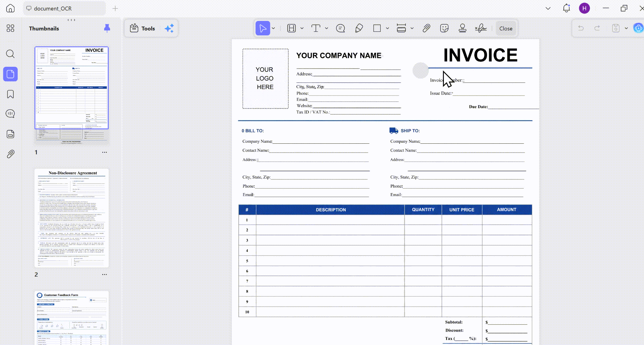The height and width of the screenshot is (345, 644).
Task: Open the form fields panel icon
Action: point(10,134)
